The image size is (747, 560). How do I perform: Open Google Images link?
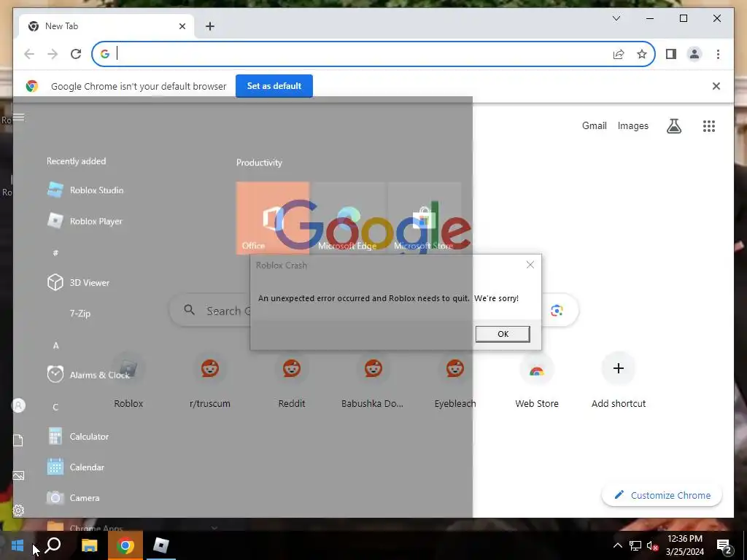632,125
